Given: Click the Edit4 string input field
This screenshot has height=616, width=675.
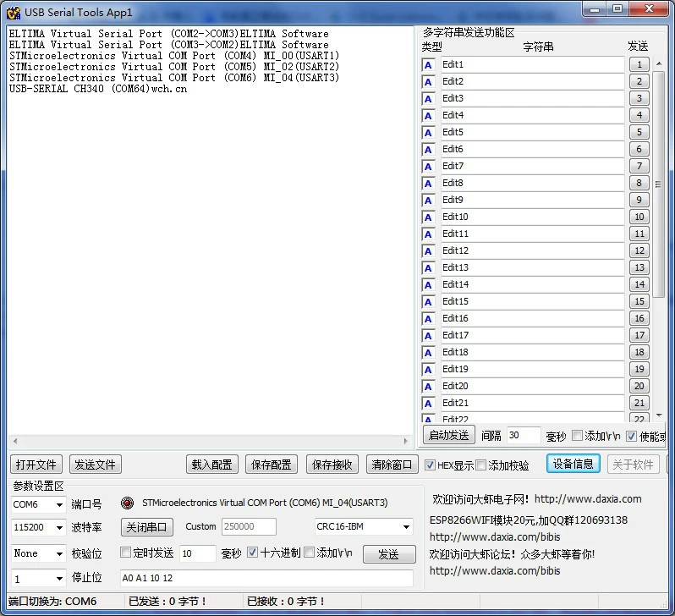Looking at the screenshot, I should [533, 115].
